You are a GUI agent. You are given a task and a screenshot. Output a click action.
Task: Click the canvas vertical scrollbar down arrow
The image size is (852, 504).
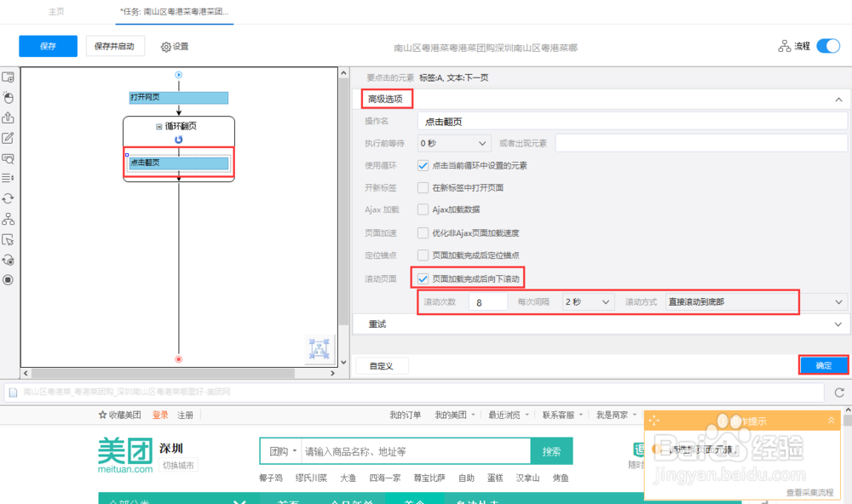click(x=343, y=363)
